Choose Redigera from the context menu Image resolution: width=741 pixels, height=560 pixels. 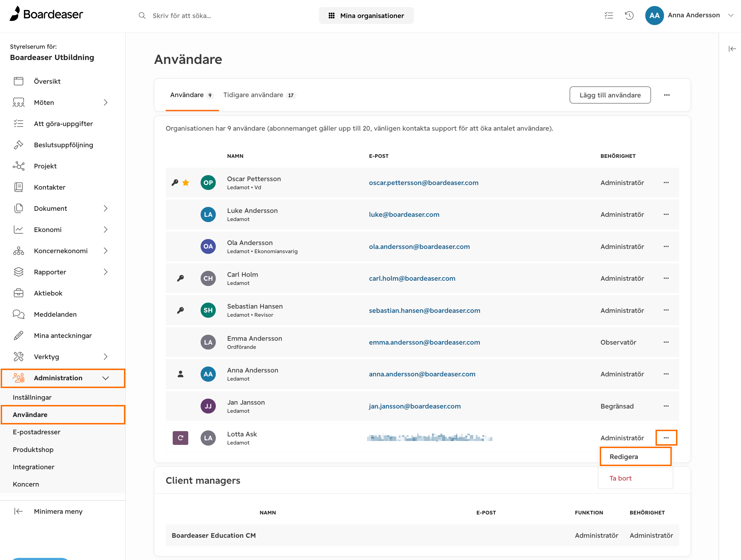coord(635,457)
